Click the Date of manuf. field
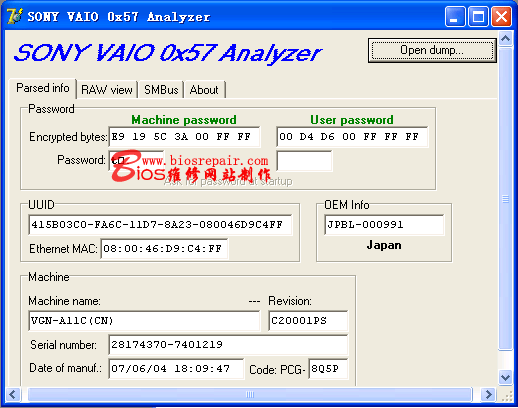 tap(176, 369)
